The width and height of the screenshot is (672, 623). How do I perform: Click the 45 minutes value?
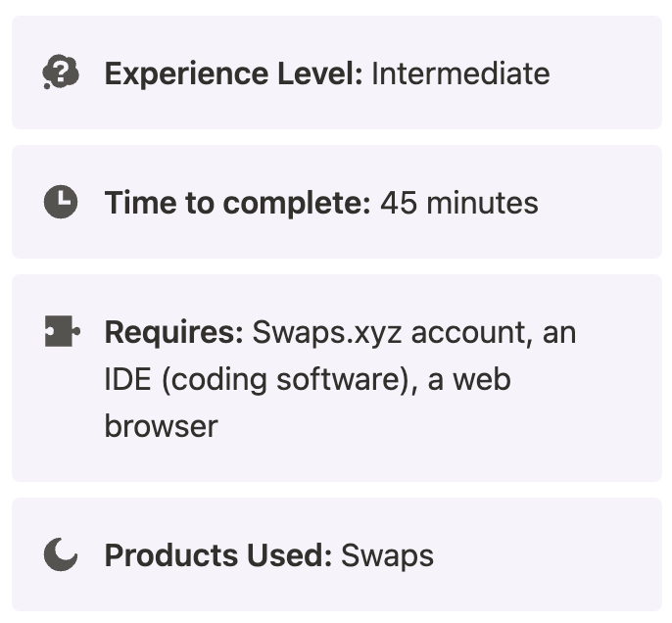click(x=459, y=203)
